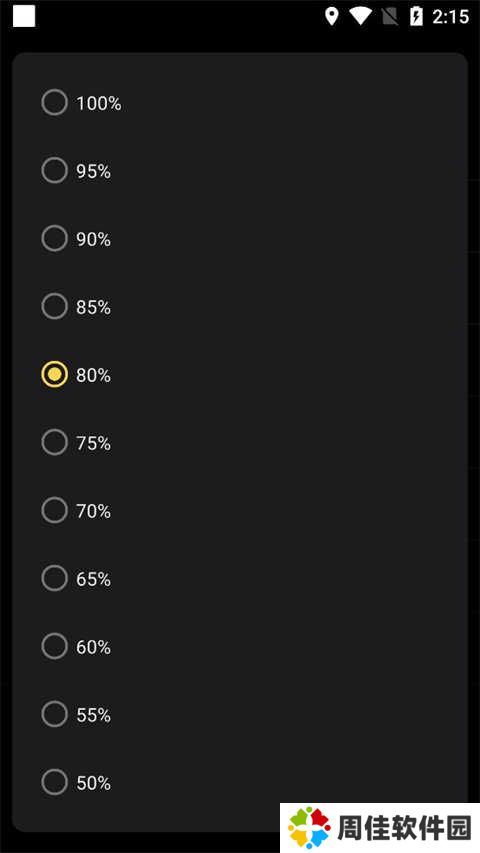
Task: Tap the location pin status icon
Action: tap(331, 16)
